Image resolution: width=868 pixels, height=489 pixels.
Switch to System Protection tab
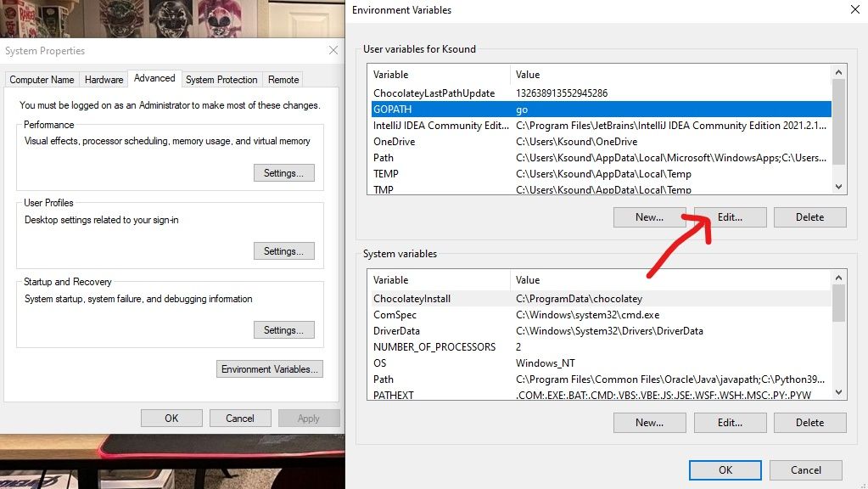(x=221, y=80)
